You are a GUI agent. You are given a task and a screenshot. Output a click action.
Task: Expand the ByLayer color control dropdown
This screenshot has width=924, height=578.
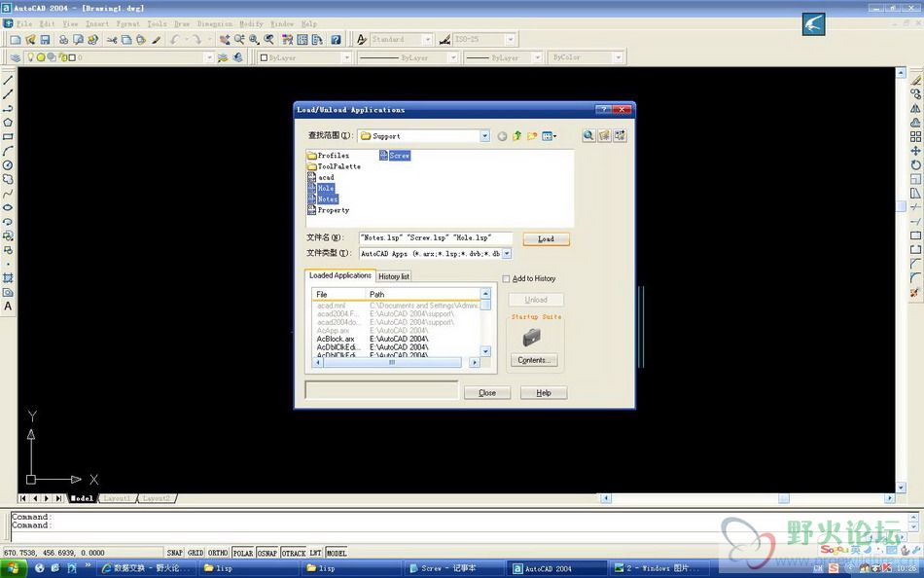coord(346,57)
